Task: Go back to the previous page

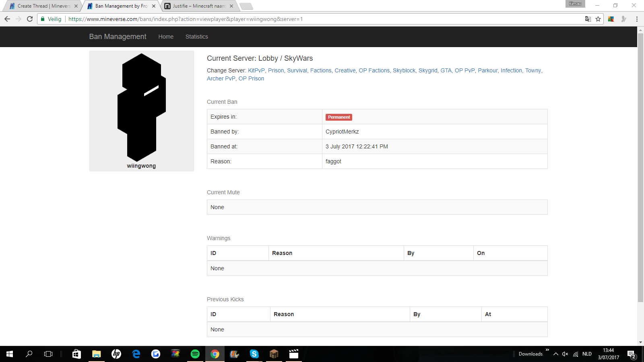Action: (7, 19)
